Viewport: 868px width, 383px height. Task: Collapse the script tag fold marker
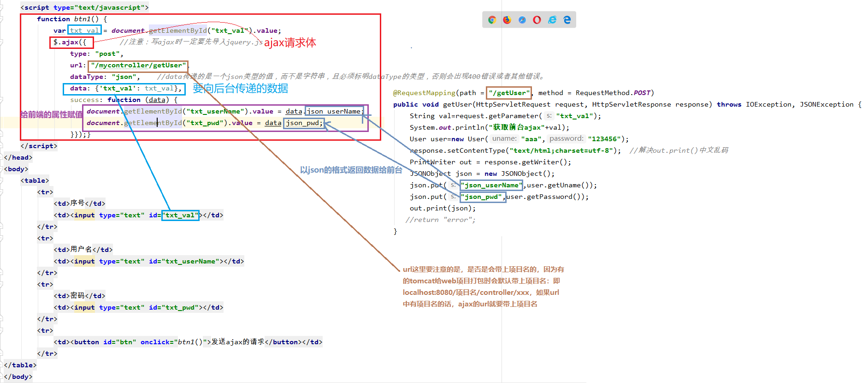point(1,8)
